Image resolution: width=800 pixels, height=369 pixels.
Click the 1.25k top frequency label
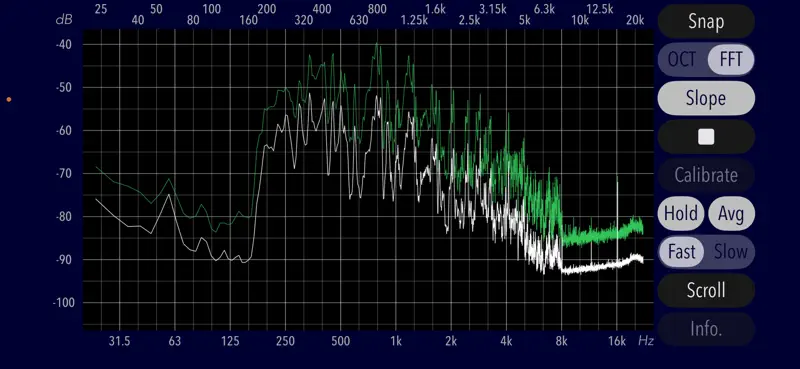tap(414, 20)
